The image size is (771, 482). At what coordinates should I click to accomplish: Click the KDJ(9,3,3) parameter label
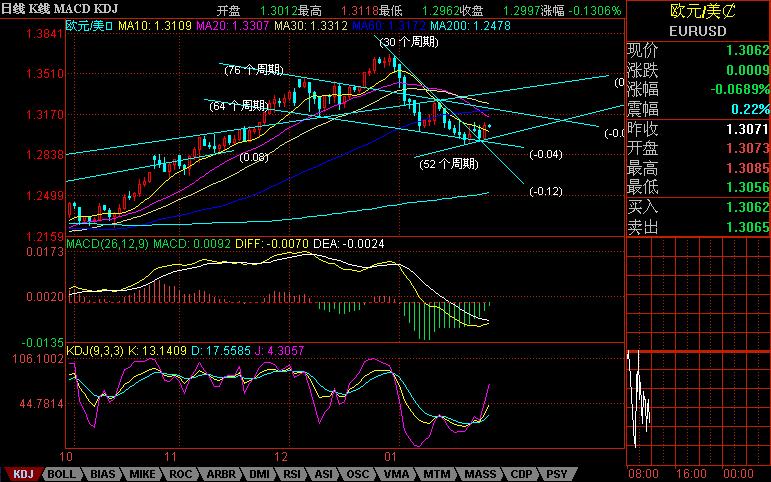click(95, 351)
